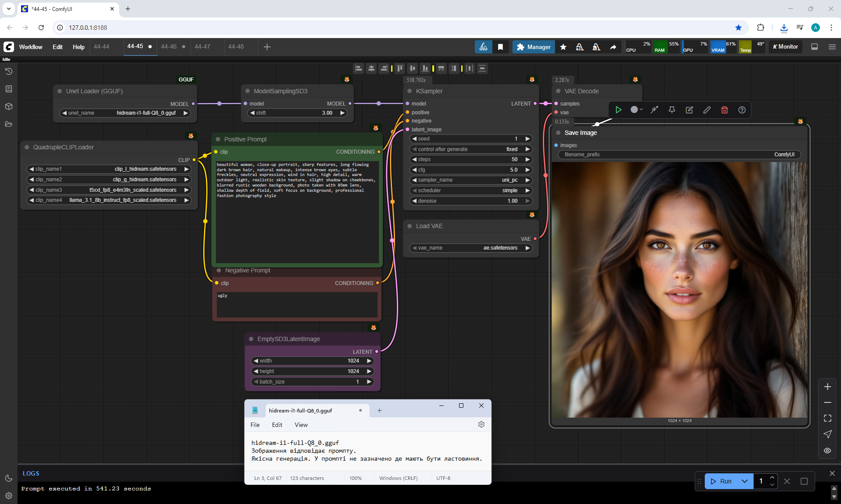Open the queue history sidebar icon
The image size is (841, 504).
pos(8,71)
